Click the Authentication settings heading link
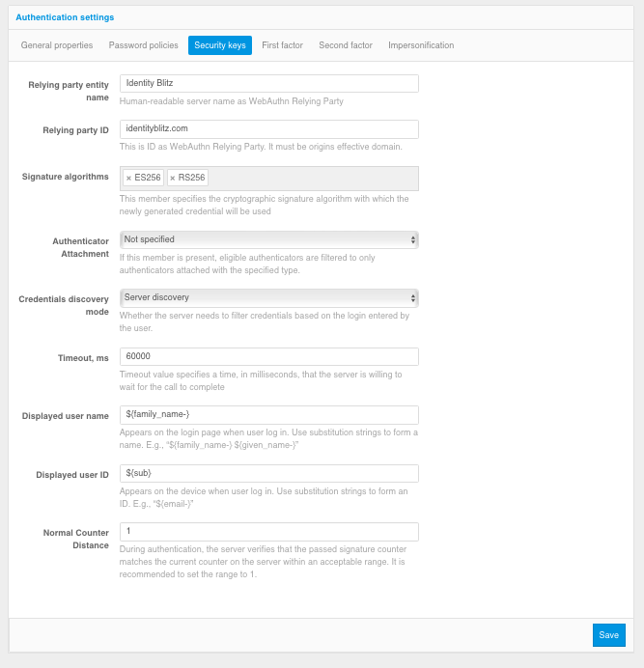 65,17
